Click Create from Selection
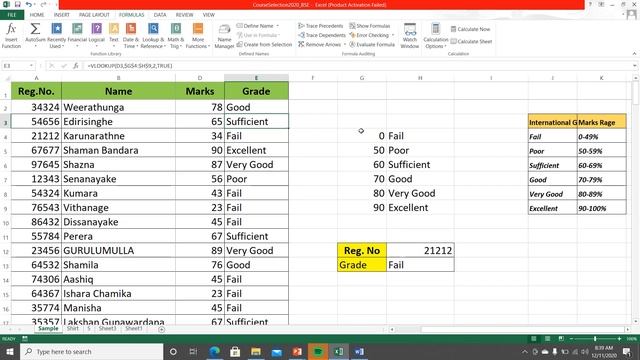Screen dimensions: 640x360 click(264, 44)
